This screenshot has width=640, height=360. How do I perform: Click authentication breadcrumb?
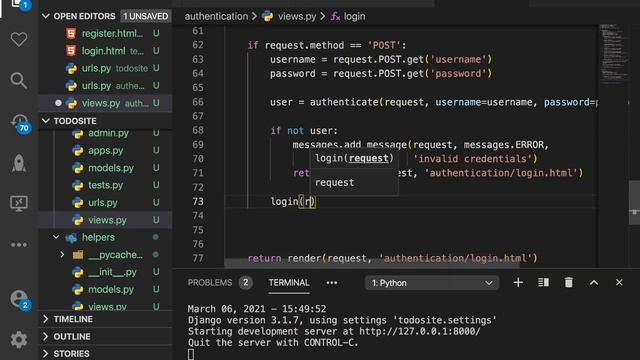[216, 16]
